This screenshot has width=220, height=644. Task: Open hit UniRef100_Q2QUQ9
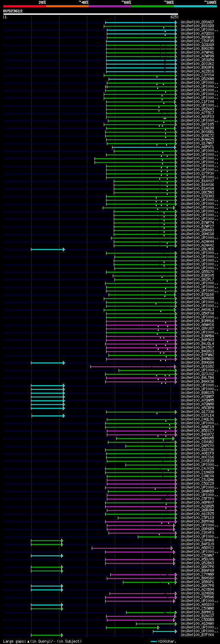click(x=197, y=45)
